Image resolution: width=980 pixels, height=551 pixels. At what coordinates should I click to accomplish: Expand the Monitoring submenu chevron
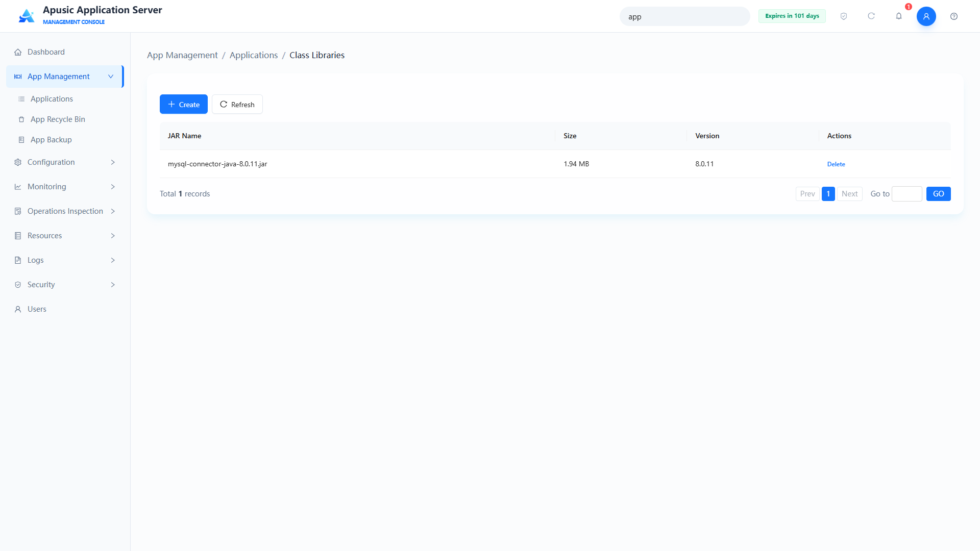pos(113,187)
